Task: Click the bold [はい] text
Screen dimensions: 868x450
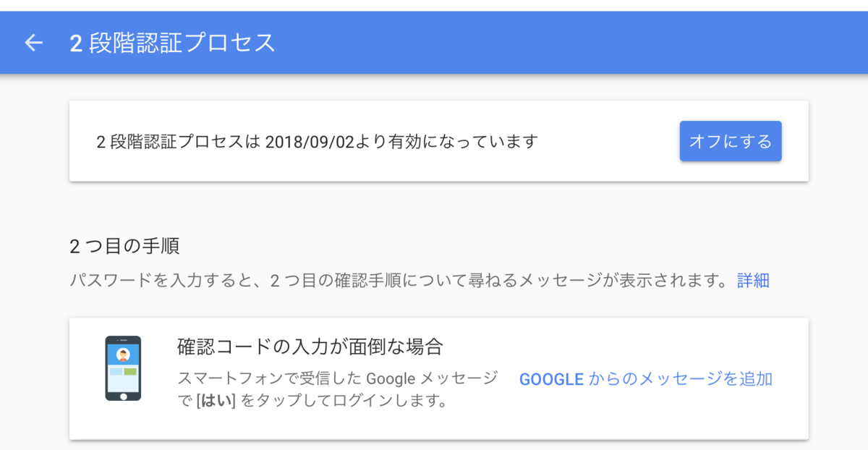Action: (x=217, y=400)
